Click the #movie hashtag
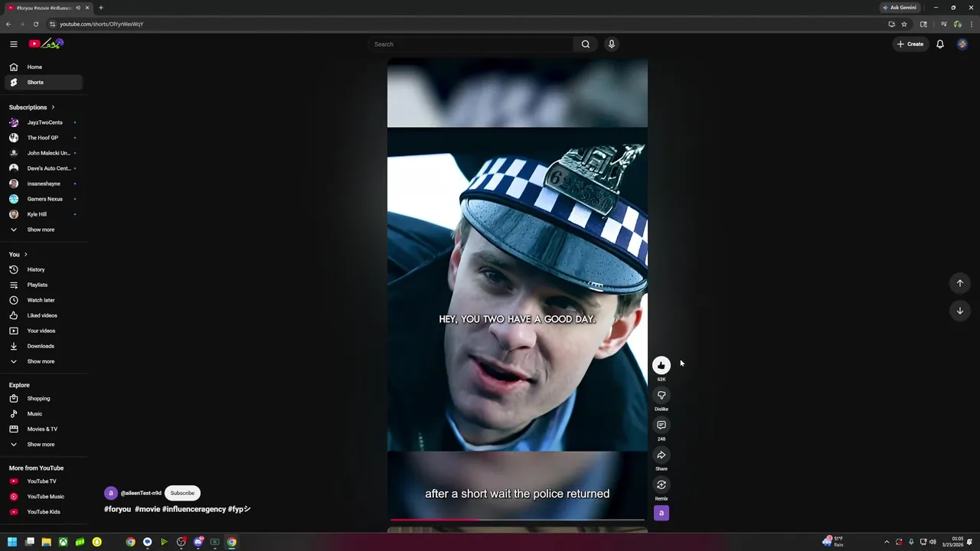980x551 pixels. (147, 509)
